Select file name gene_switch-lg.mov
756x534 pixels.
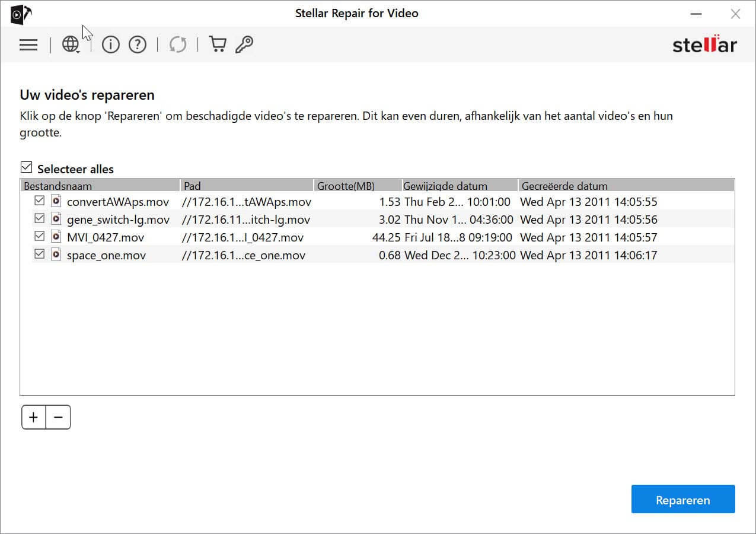(x=118, y=220)
